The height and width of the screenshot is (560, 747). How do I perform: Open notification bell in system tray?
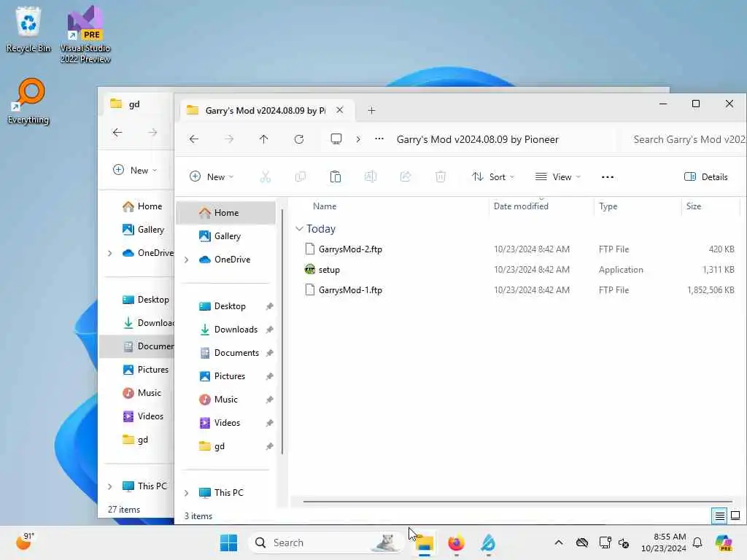coord(697,542)
